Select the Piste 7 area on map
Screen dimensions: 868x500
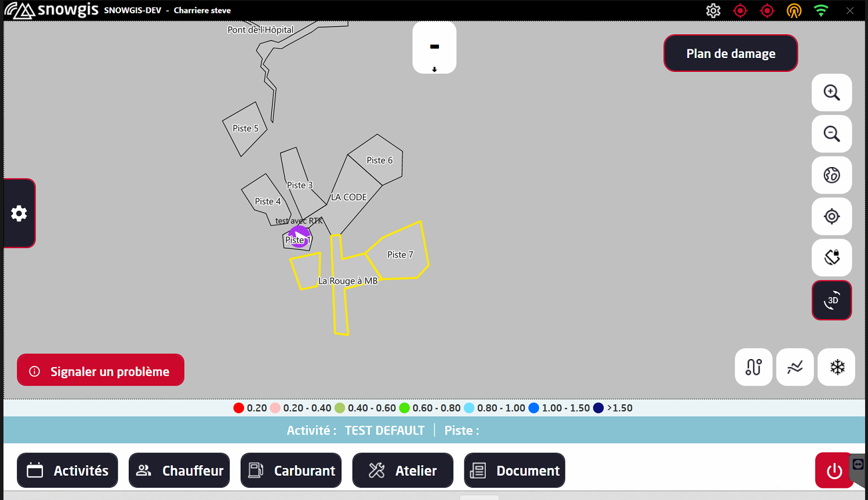(x=400, y=255)
